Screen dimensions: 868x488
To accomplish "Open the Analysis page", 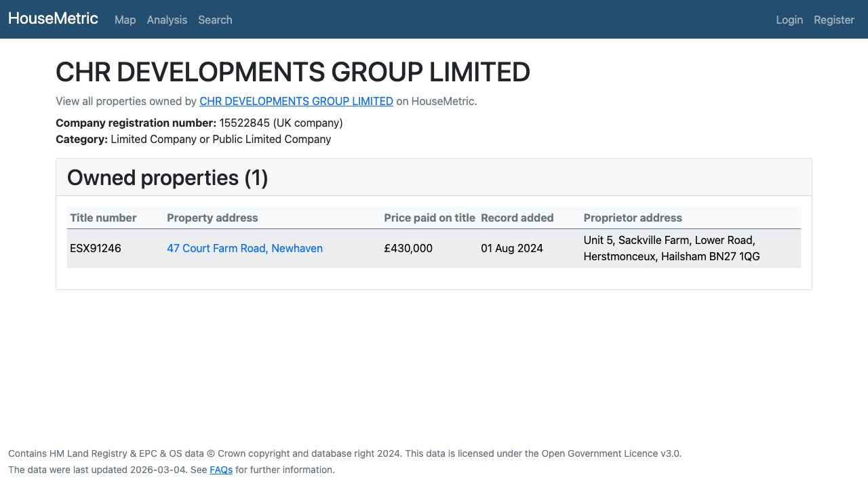I will tap(167, 20).
